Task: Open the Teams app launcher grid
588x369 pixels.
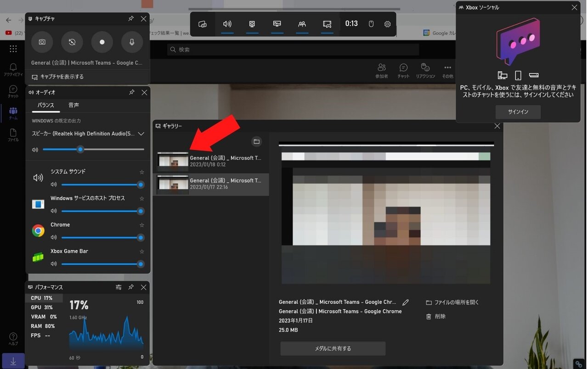Action: 13,49
